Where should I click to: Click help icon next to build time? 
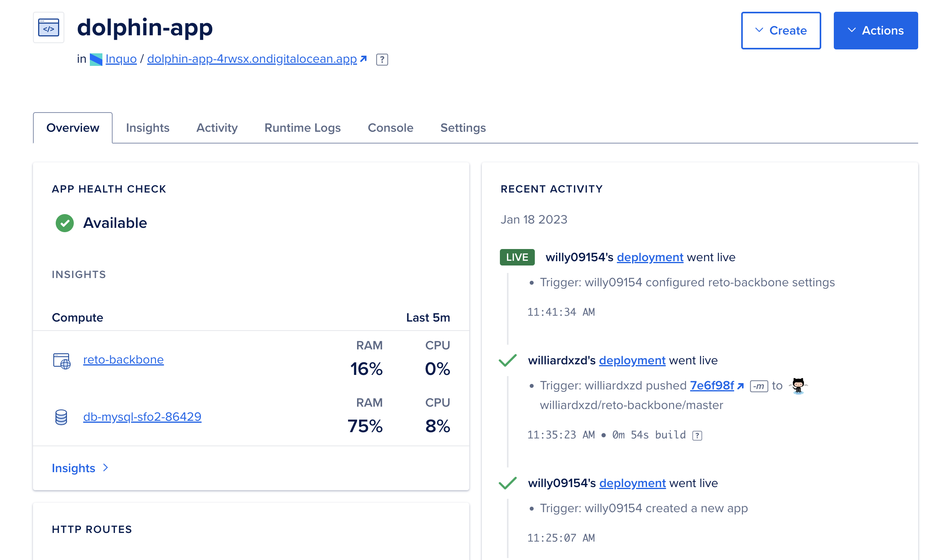click(697, 436)
